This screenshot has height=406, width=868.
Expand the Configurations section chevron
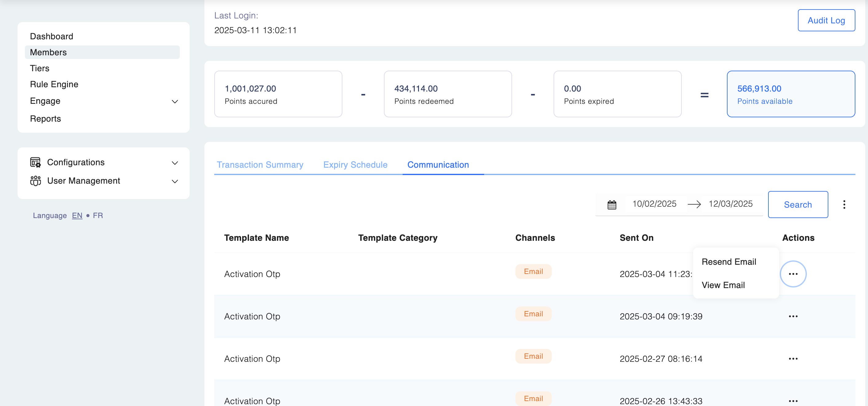[x=175, y=163]
